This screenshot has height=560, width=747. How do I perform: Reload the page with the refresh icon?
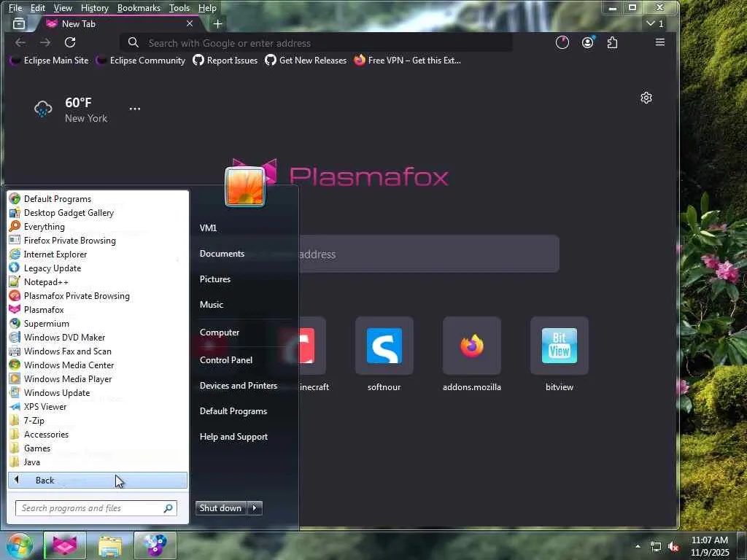(x=70, y=42)
